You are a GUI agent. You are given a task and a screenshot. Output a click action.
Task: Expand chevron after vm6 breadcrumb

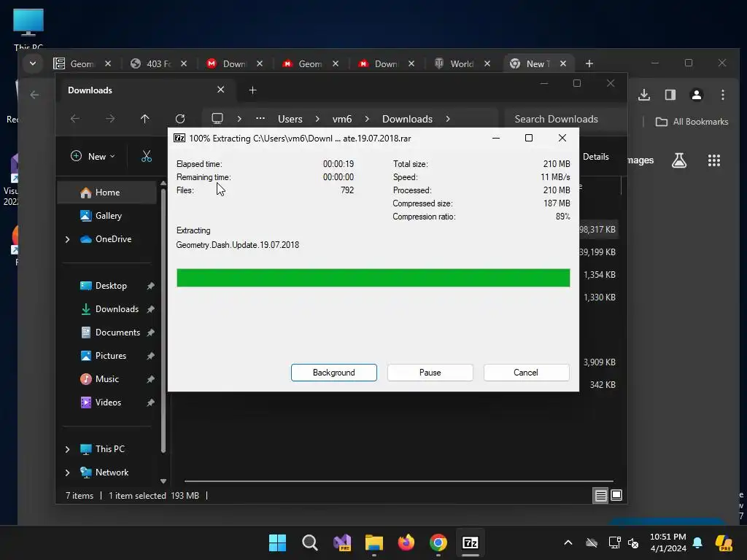pyautogui.click(x=367, y=119)
